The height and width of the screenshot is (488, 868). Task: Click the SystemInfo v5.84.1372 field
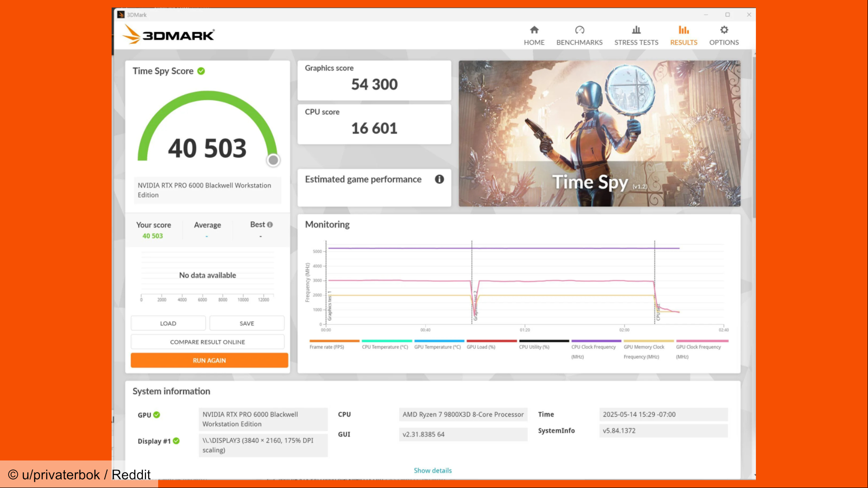[663, 431]
